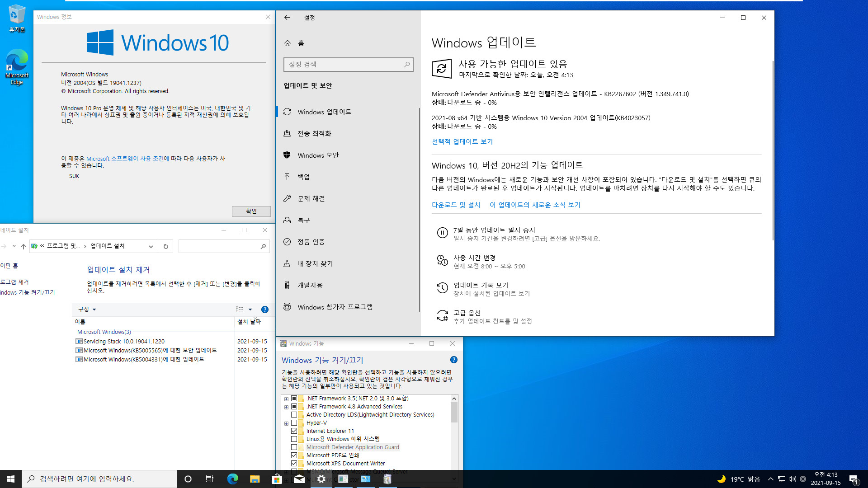
Task: Uncheck Microsoft PDF로 인쇄 checkbox
Action: pyautogui.click(x=294, y=455)
